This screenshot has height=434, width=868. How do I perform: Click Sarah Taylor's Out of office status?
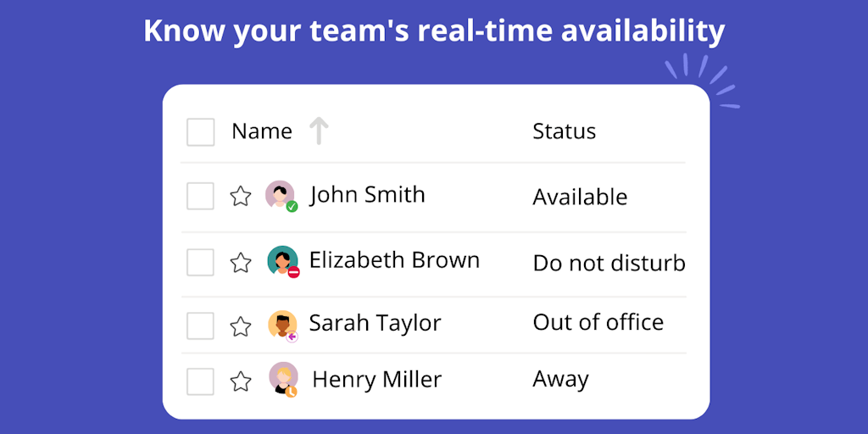point(598,323)
